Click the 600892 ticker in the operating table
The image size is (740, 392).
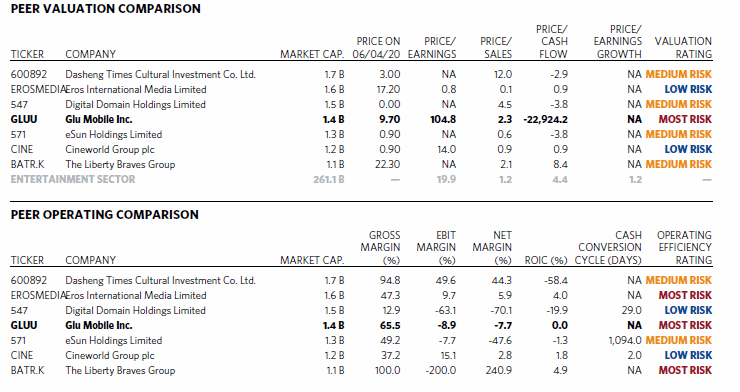click(28, 281)
